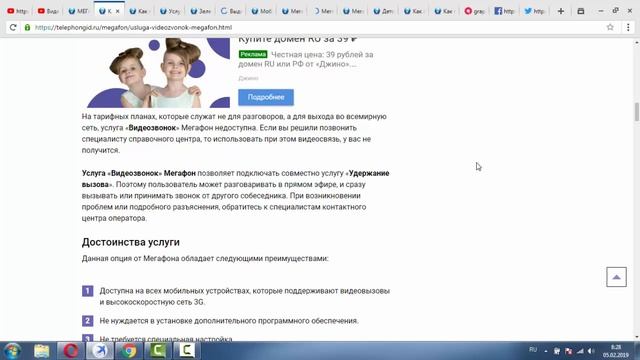Open the first green Camtasia taskbar icon
This screenshot has width=640, height=360.
coord(158,351)
